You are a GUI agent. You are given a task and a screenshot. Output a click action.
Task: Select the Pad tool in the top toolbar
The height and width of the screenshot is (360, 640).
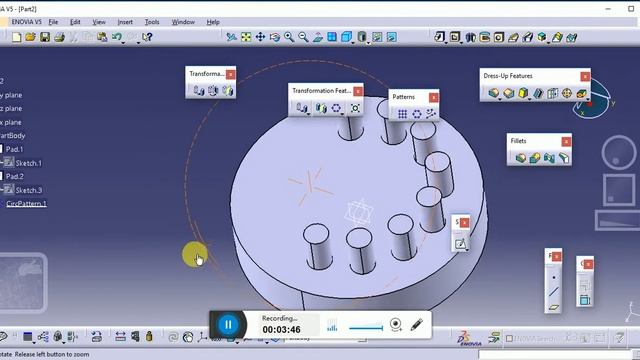click(439, 37)
